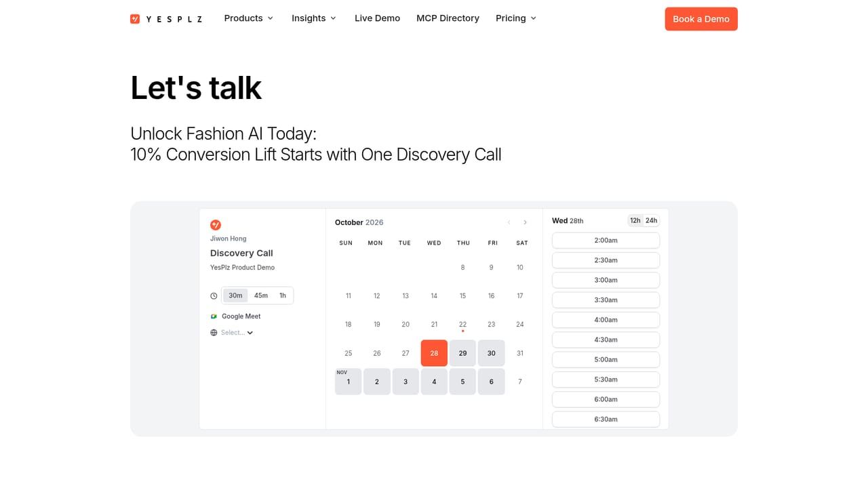Image resolution: width=868 pixels, height=488 pixels.
Task: Select November 6 on calendar
Action: coord(492,382)
